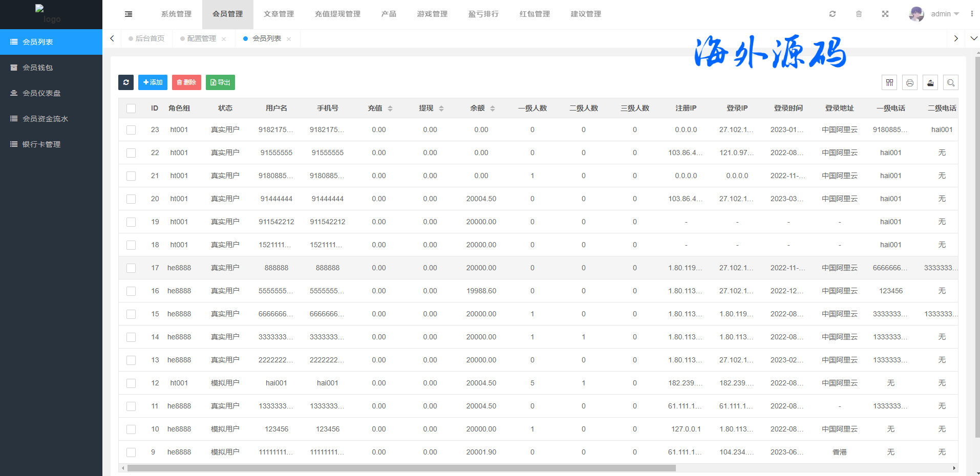Toggle the select-all checkbox in table header
The width and height of the screenshot is (980, 476).
(131, 109)
